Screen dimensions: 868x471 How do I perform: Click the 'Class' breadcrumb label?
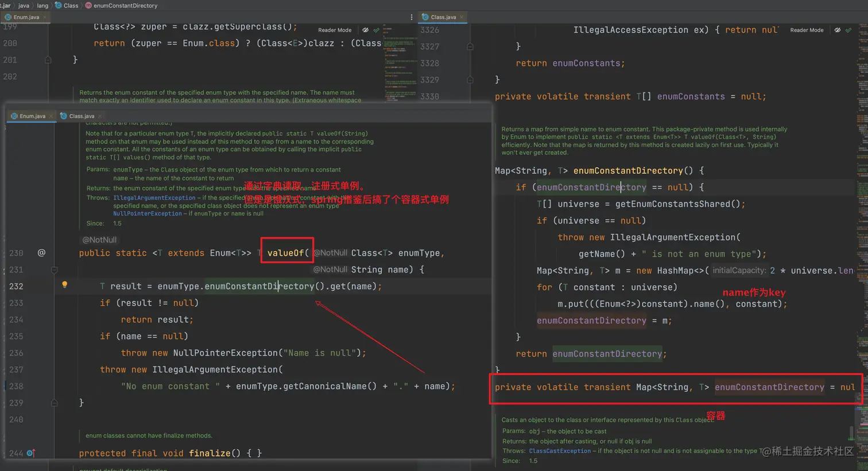[x=71, y=5]
